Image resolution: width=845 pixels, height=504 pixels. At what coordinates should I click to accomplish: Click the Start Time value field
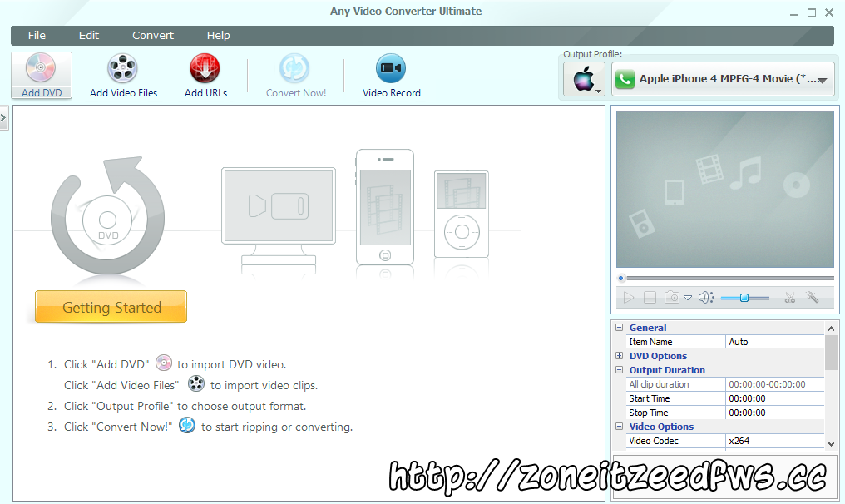775,398
